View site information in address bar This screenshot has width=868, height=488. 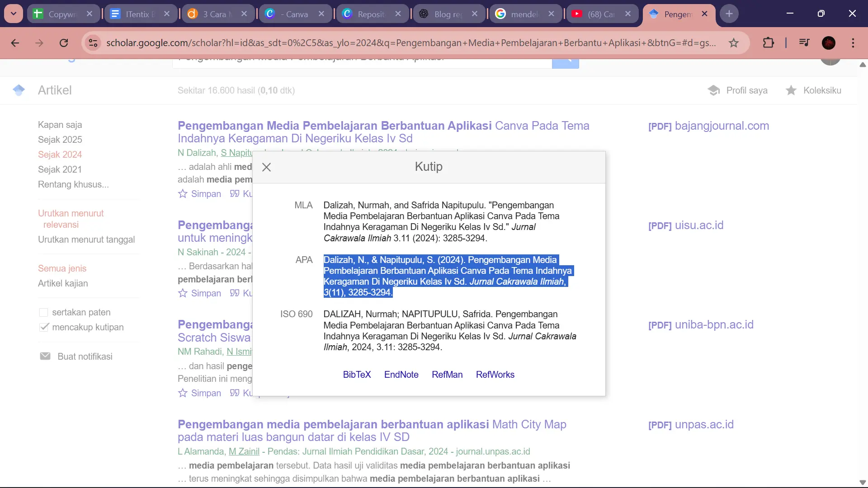click(93, 43)
